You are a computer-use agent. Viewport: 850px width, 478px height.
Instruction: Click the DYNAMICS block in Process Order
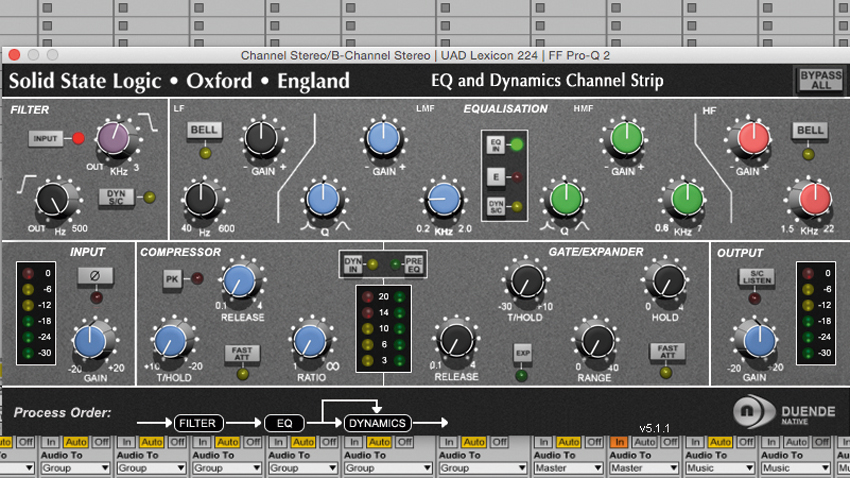click(x=377, y=423)
